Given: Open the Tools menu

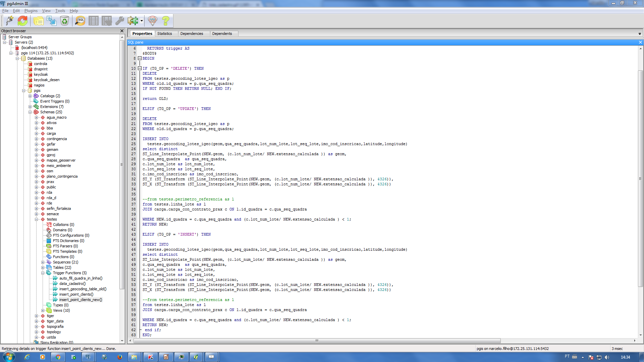Looking at the screenshot, I should tap(60, 11).
